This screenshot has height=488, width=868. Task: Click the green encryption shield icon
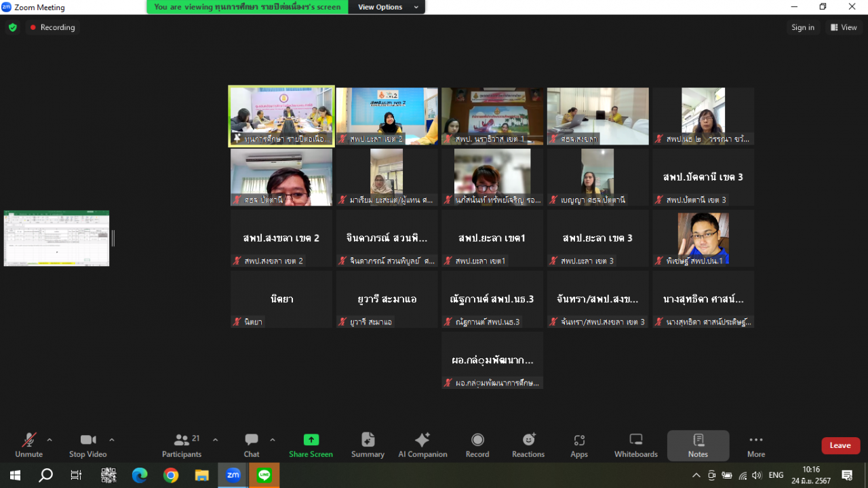pyautogui.click(x=12, y=27)
